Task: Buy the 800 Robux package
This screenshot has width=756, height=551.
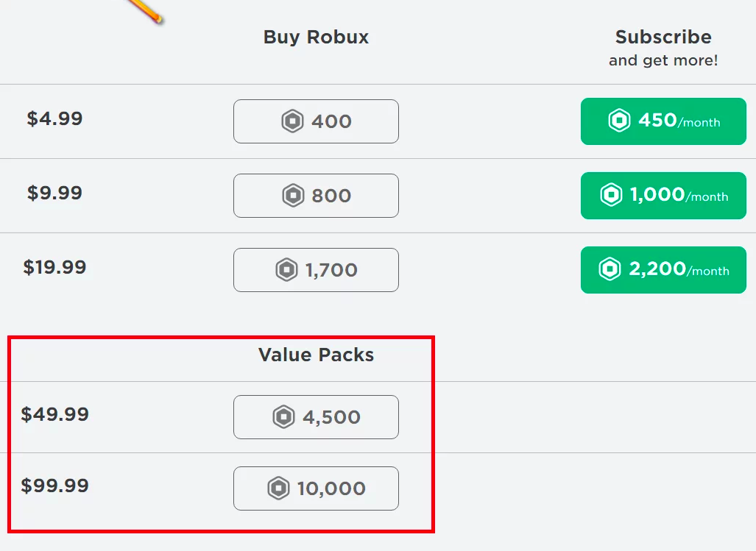Action: tap(316, 196)
